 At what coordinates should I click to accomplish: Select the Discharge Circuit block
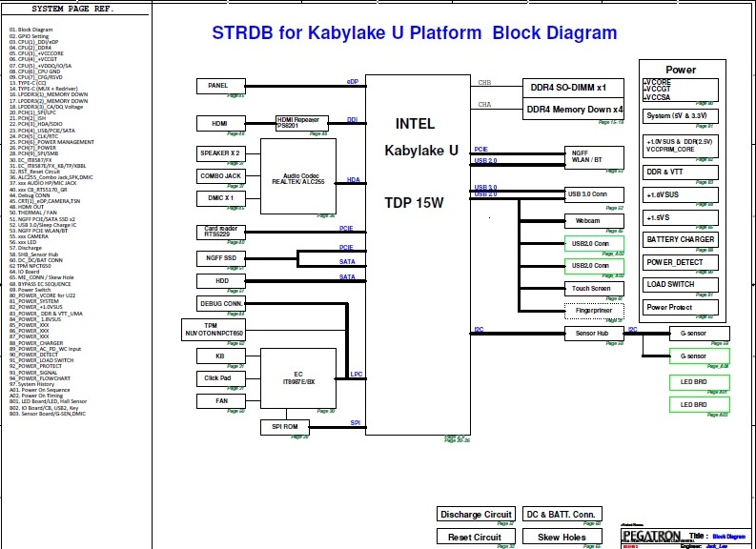click(x=476, y=515)
